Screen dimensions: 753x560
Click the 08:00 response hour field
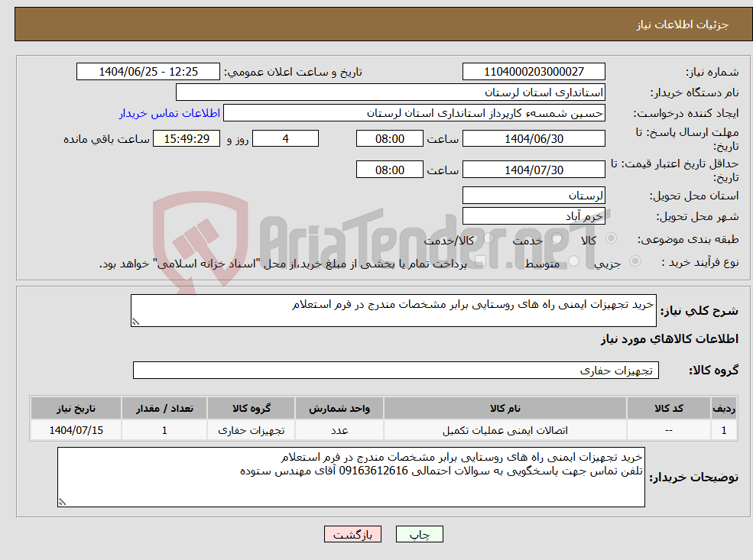pyautogui.click(x=389, y=138)
